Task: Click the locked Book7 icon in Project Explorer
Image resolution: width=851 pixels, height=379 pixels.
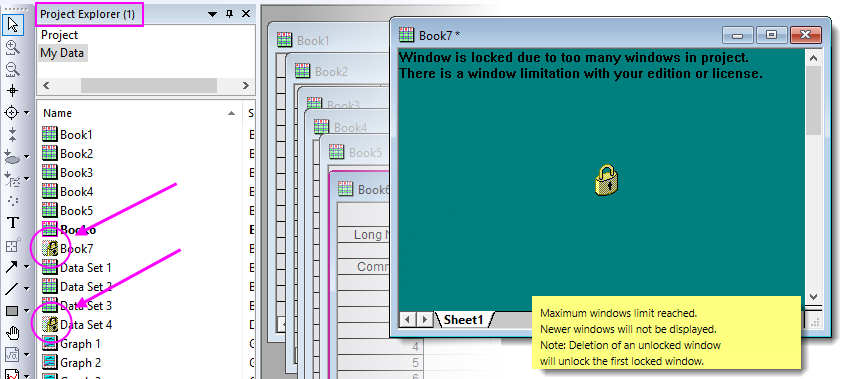Action: 50,248
